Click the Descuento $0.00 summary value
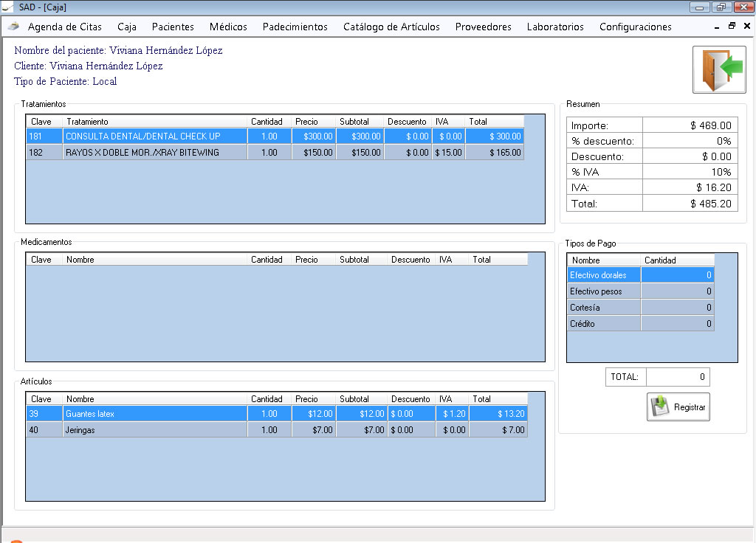Viewport: 756px width, 543px height. (690, 156)
